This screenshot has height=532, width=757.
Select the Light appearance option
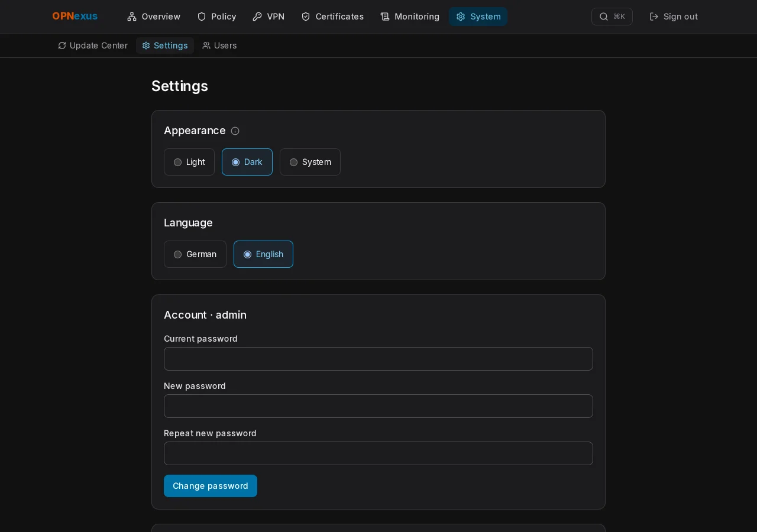pos(189,162)
